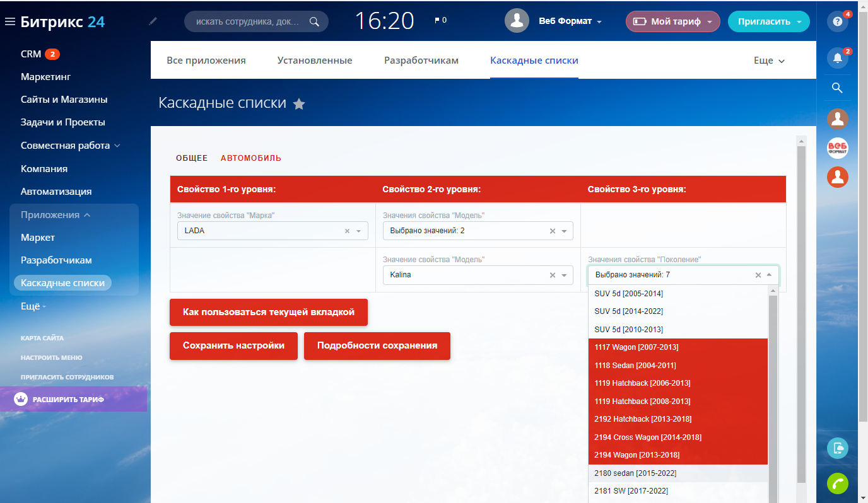
Task: Click the green phone call button
Action: 837,483
